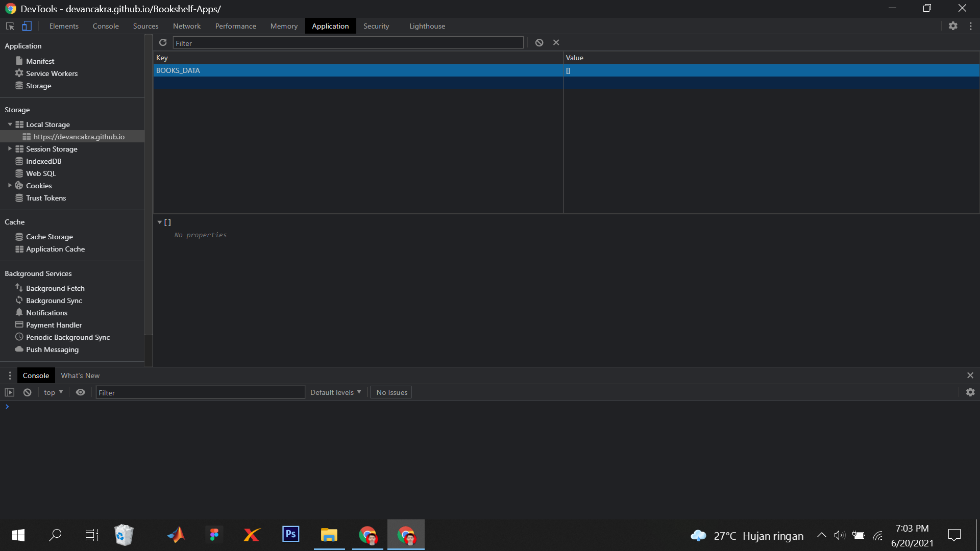Select Service Workers in the sidebar

pos(52,73)
